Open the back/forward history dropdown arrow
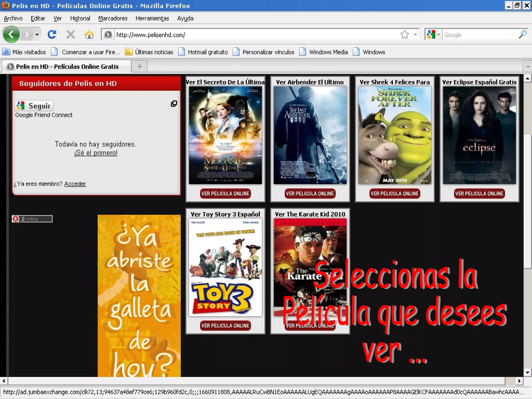The height and width of the screenshot is (399, 532). click(x=37, y=35)
